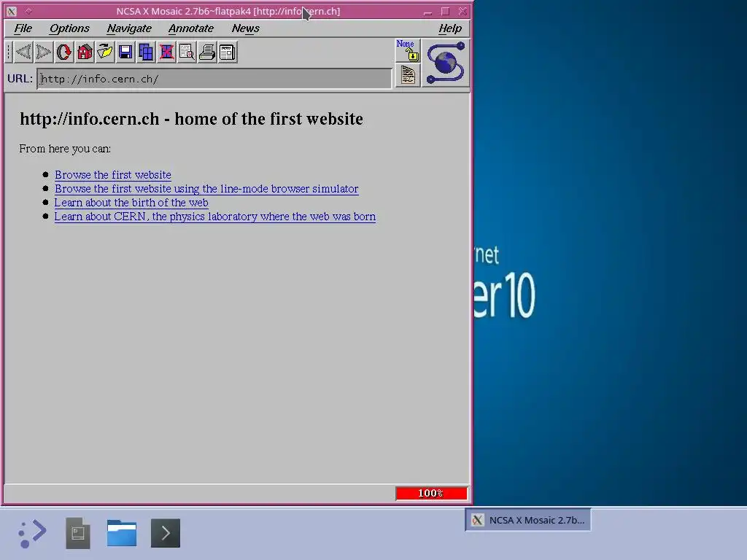Reload the page with the red circular arrow
This screenshot has width=747, height=560.
pos(64,52)
